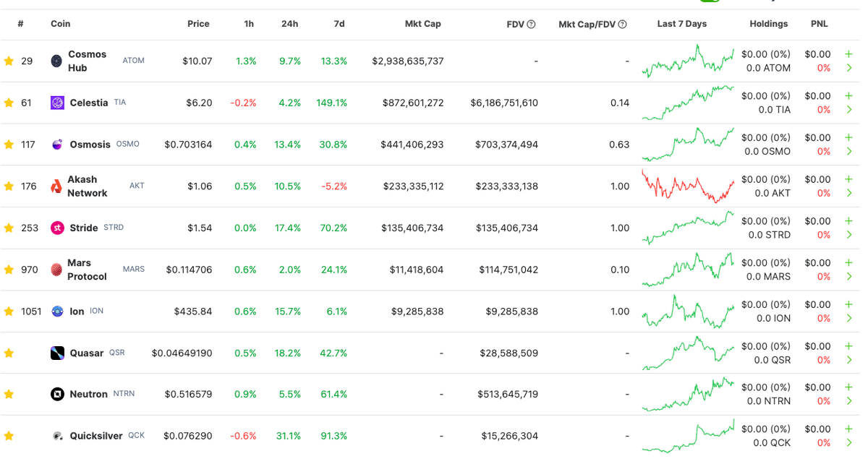Open the Cosmos Hub coin page
Screen dimensions: 868x464
pyautogui.click(x=87, y=61)
